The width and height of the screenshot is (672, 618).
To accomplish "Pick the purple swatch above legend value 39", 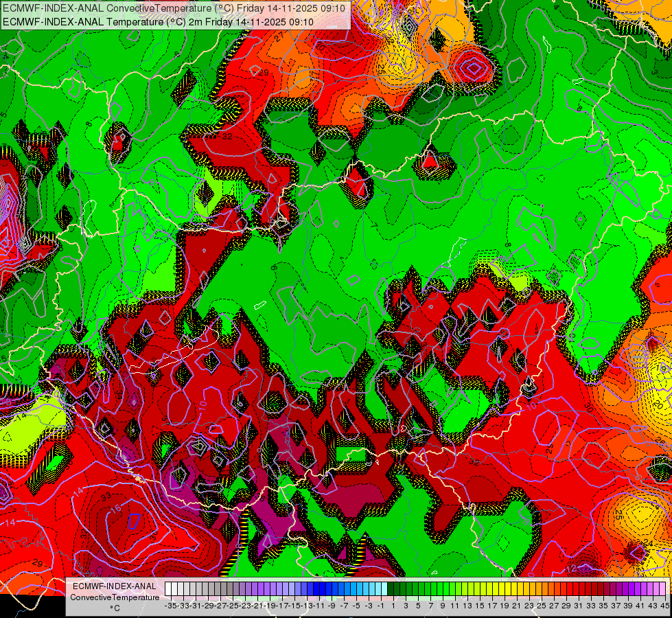I will [625, 589].
